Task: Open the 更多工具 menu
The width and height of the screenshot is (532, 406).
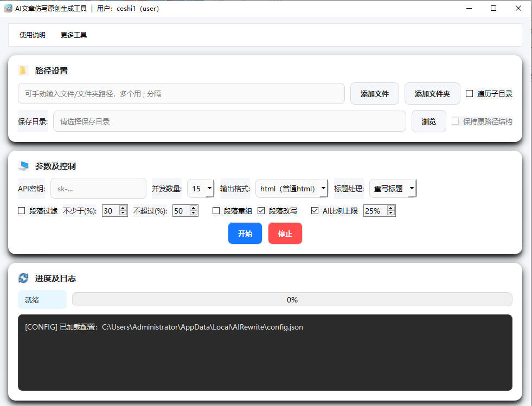Action: click(x=74, y=35)
